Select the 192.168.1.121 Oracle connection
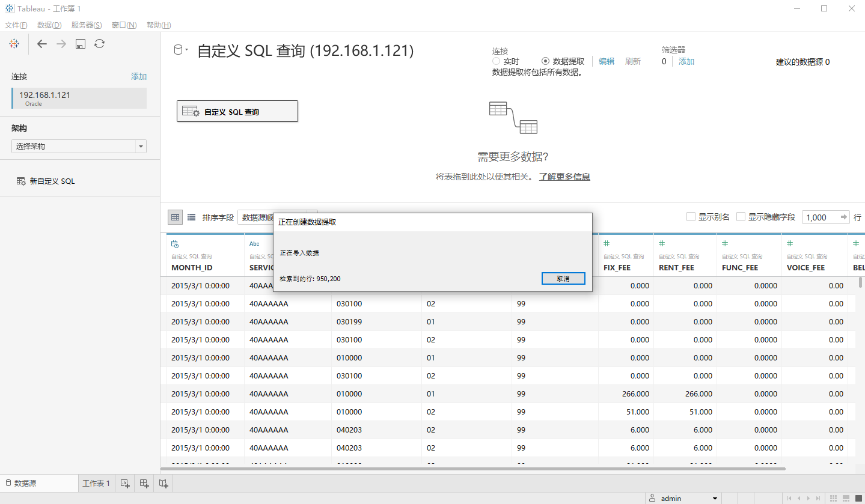The height and width of the screenshot is (504, 865). pos(79,99)
